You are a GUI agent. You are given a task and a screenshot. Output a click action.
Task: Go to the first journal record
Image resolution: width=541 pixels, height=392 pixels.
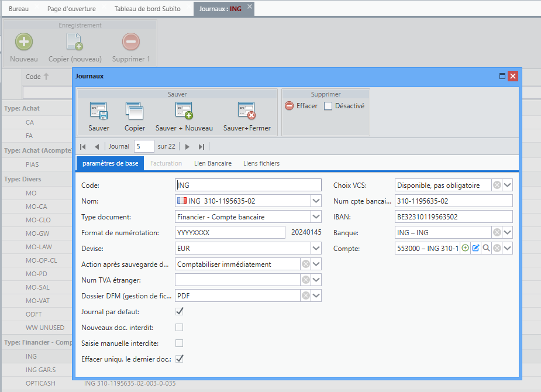pyautogui.click(x=83, y=147)
